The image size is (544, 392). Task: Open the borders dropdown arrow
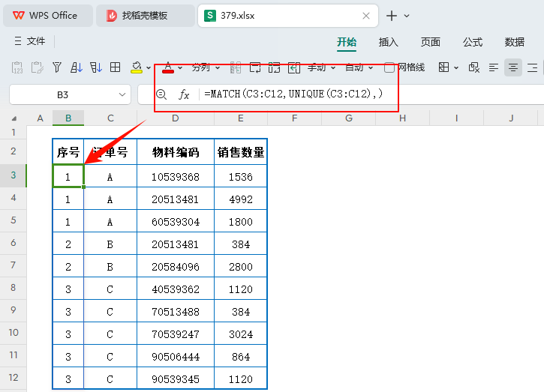(456, 67)
